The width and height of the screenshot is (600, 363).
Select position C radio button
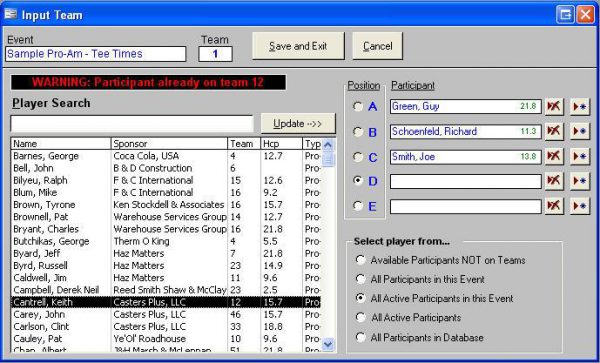pyautogui.click(x=358, y=157)
